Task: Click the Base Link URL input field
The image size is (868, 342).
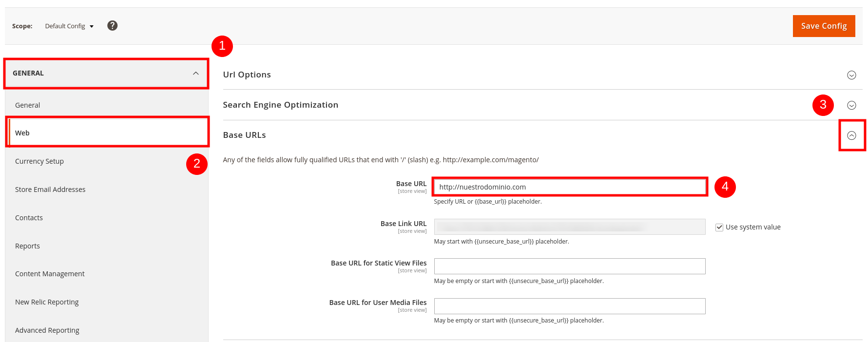Action: 570,227
